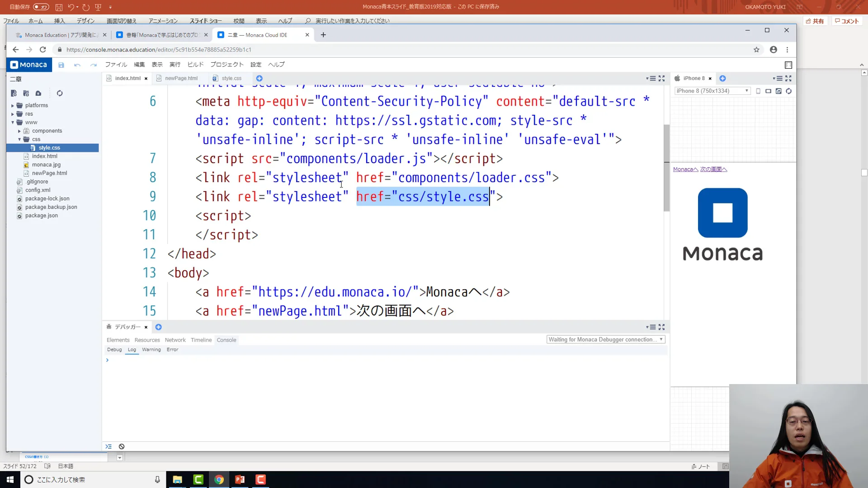
Task: Maximize the code editor panel
Action: [661, 78]
